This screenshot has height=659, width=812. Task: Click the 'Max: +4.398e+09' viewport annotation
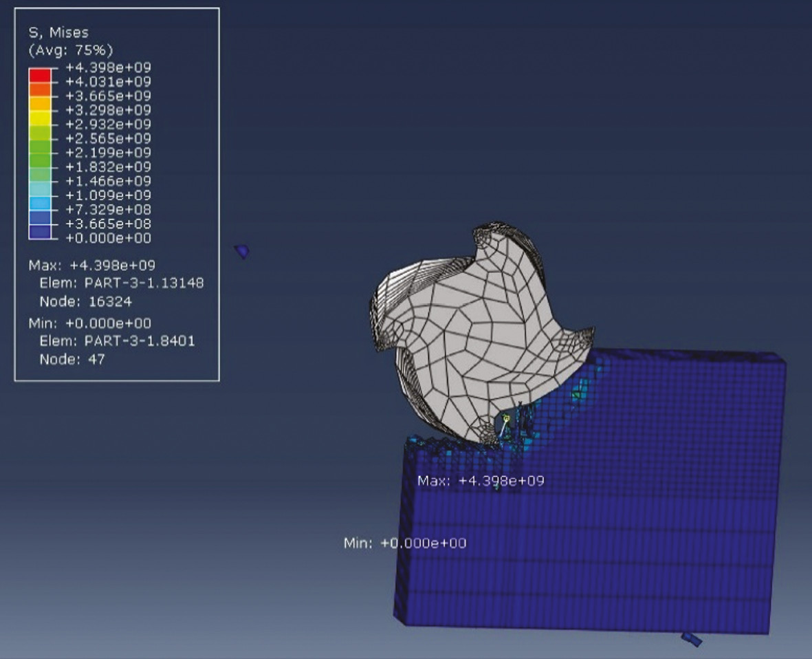pyautogui.click(x=481, y=481)
